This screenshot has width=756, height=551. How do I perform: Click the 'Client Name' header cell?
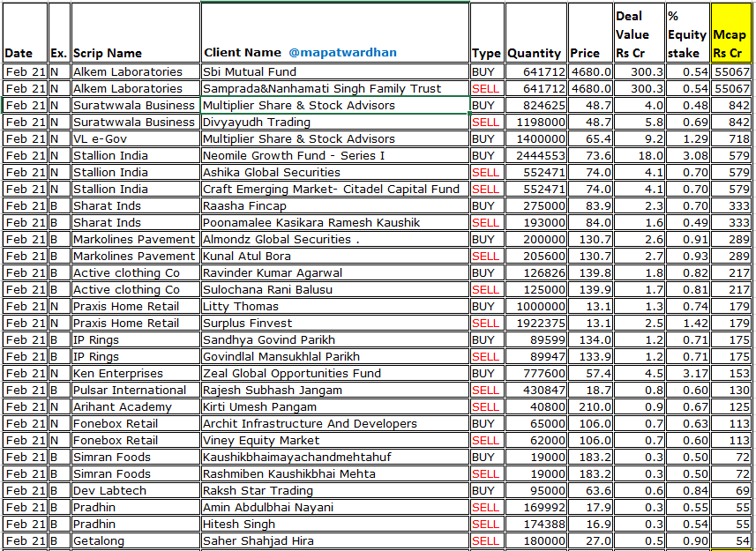335,33
